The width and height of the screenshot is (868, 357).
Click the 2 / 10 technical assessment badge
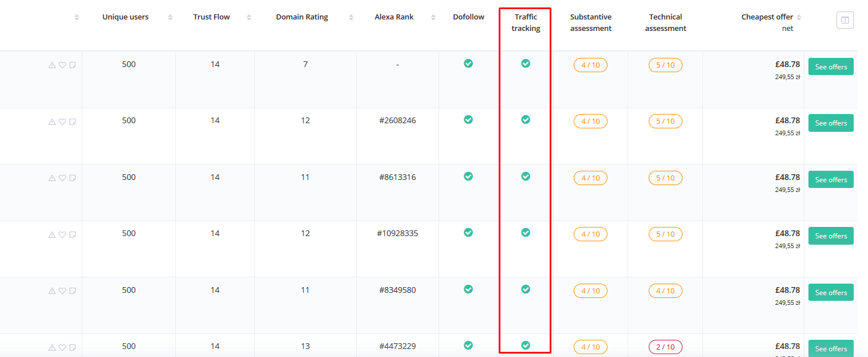point(665,347)
